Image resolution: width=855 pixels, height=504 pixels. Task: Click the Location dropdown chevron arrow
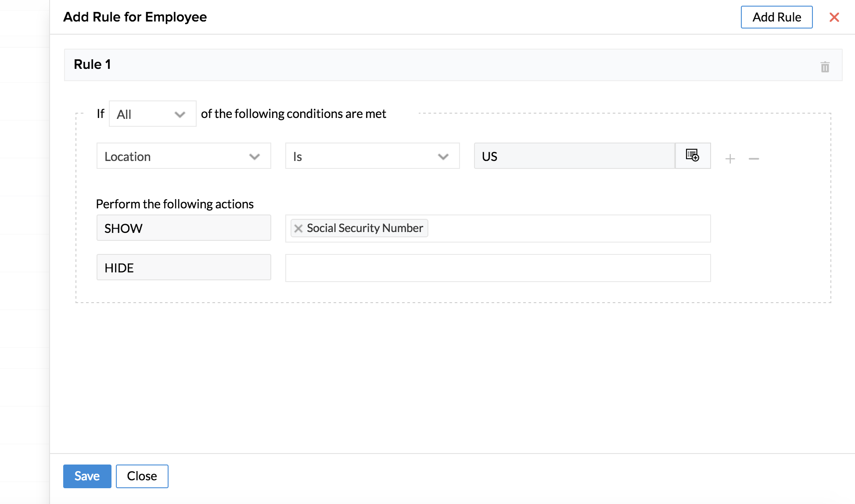tap(254, 157)
